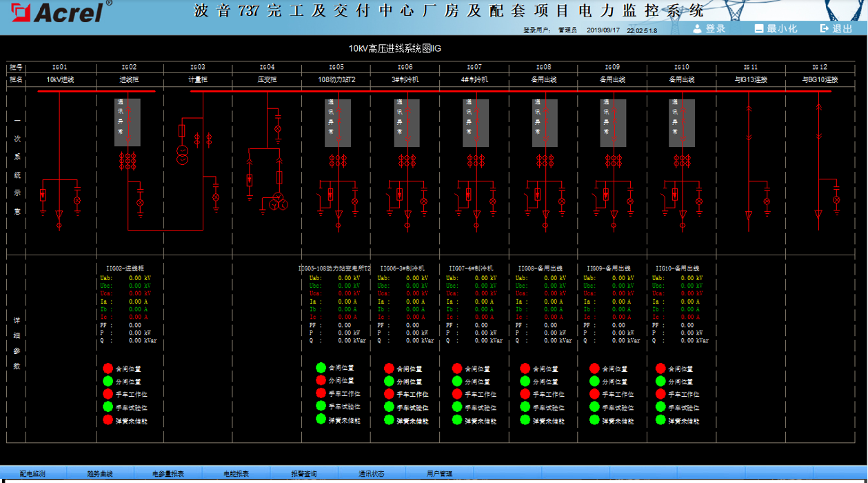Click the indicator lamp symbol in IG12 column
Screen dimensions: 868x483
[836, 200]
